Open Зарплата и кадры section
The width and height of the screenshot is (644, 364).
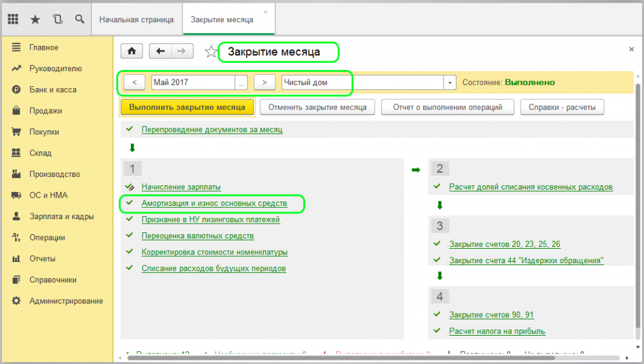pos(61,217)
